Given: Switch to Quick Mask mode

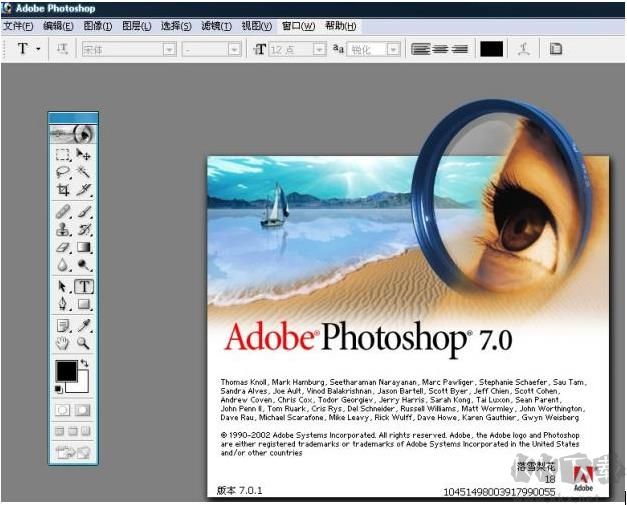Looking at the screenshot, I should click(x=83, y=410).
